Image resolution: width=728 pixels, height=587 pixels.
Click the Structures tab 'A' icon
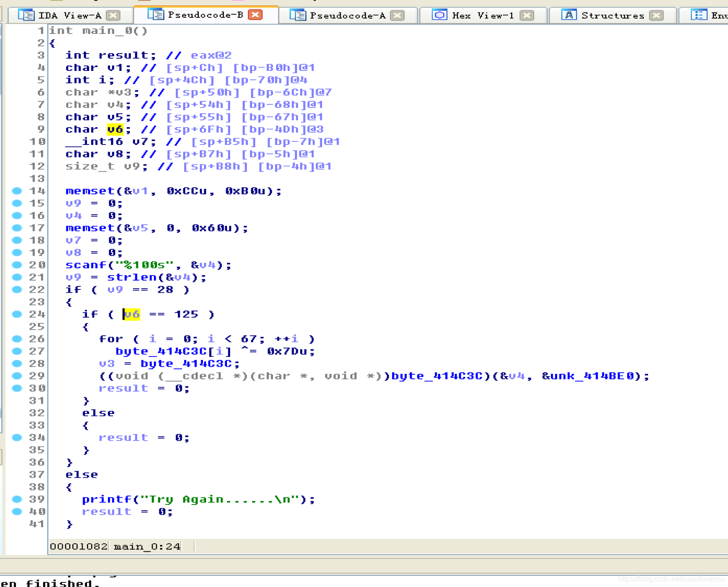pyautogui.click(x=569, y=15)
